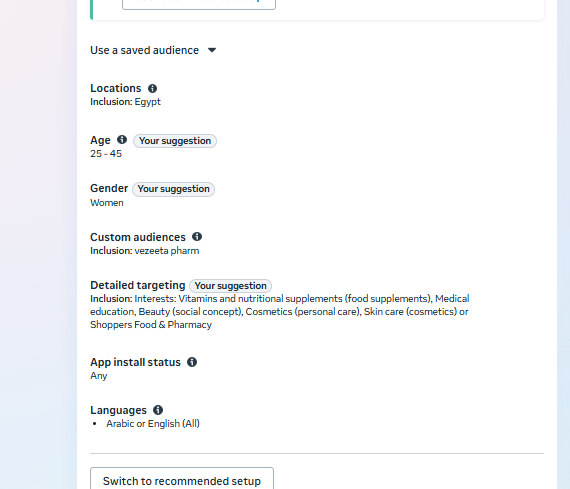Click the partially visible button at the top

pos(199,4)
